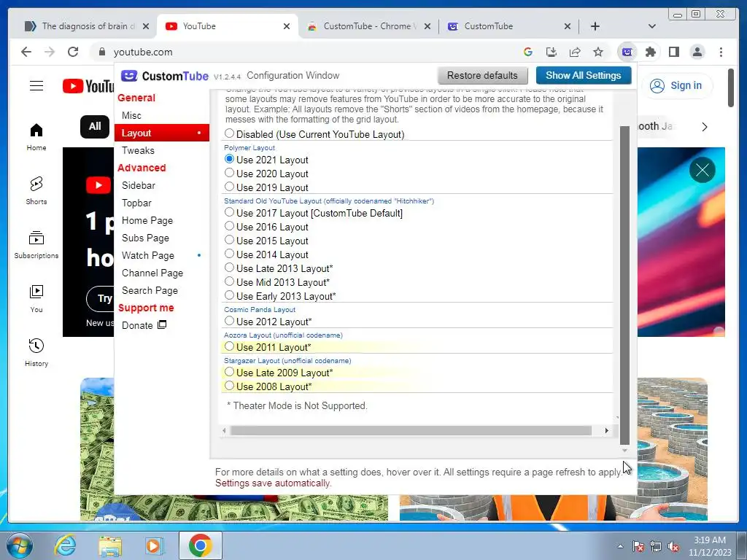The image size is (747, 560).
Task: Open the You section in sidebar
Action: pyautogui.click(x=36, y=298)
